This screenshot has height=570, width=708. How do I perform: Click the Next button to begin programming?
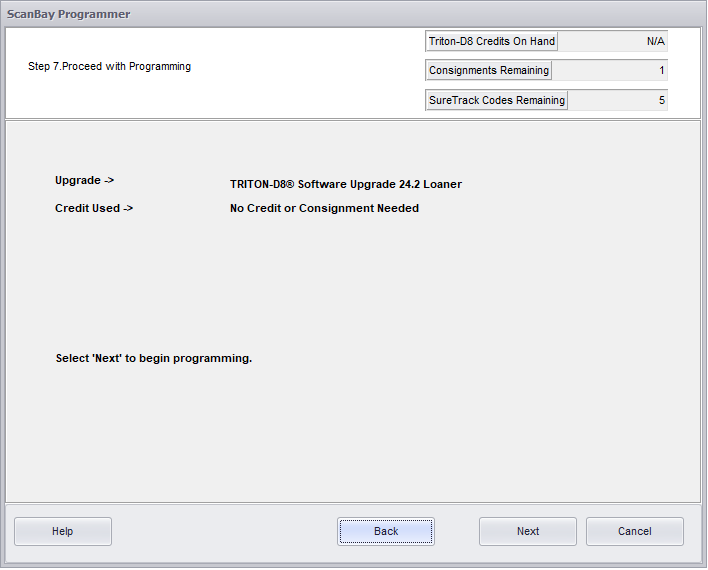pyautogui.click(x=527, y=531)
